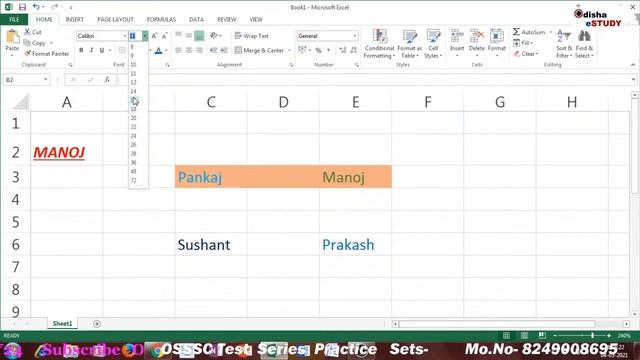
Task: Expand the Merge & Center arrow
Action: pyautogui.click(x=289, y=50)
